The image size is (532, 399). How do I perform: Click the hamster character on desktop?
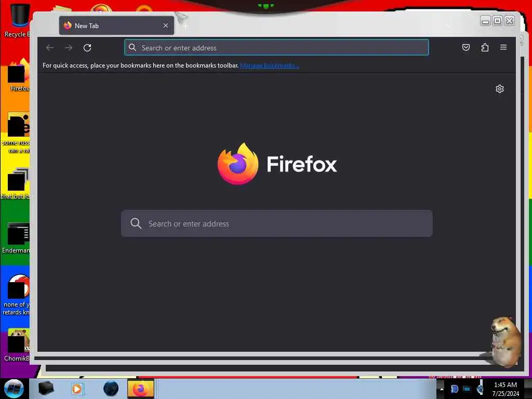coord(505,342)
